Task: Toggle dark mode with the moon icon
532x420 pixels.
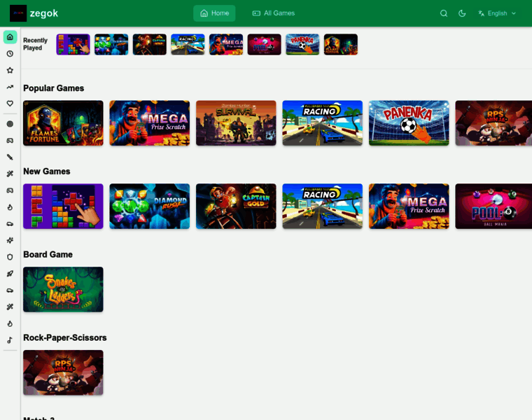Action: tap(462, 13)
